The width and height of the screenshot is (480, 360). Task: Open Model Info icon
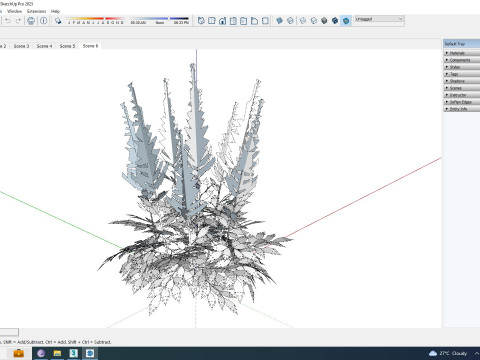[44, 21]
